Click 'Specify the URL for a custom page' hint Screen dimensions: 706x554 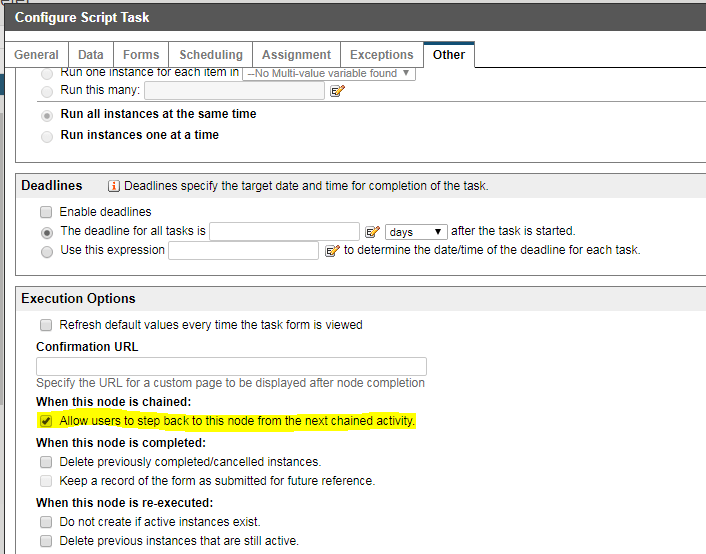231,383
